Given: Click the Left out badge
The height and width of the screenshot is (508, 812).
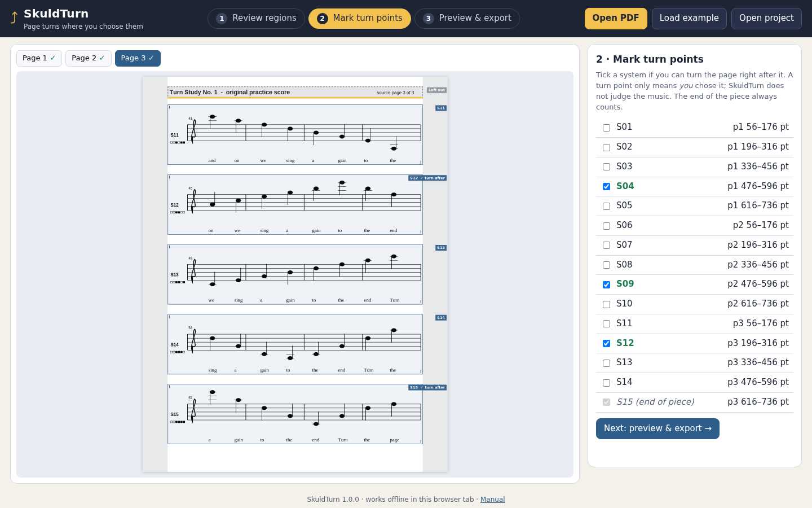Looking at the screenshot, I should coord(436,90).
